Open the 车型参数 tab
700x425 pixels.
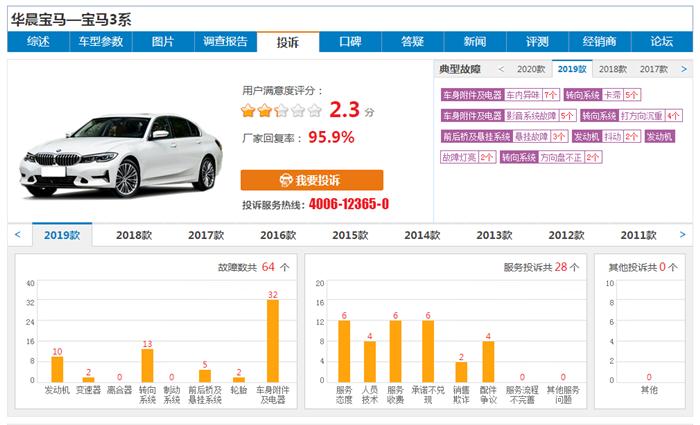pyautogui.click(x=101, y=42)
